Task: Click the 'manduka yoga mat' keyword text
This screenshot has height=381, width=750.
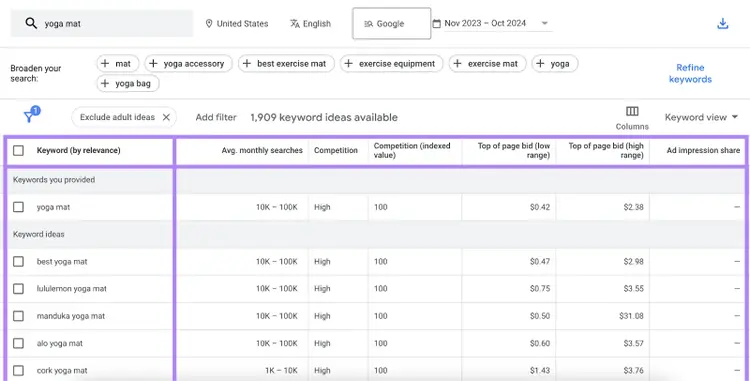Action: [x=71, y=316]
